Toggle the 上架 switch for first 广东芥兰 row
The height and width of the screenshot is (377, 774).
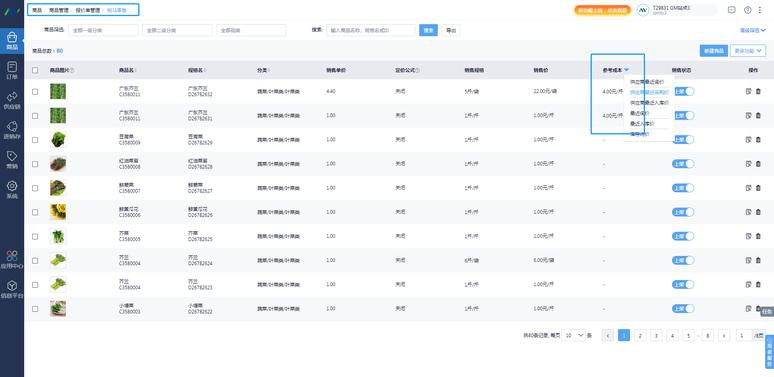(x=683, y=91)
